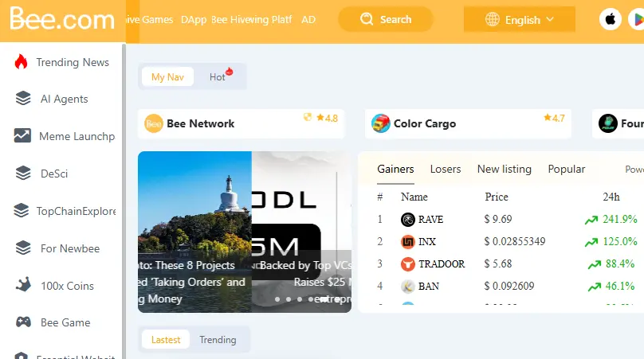The width and height of the screenshot is (644, 359).
Task: Click the Bee Network 4.8 star rating
Action: 328,118
